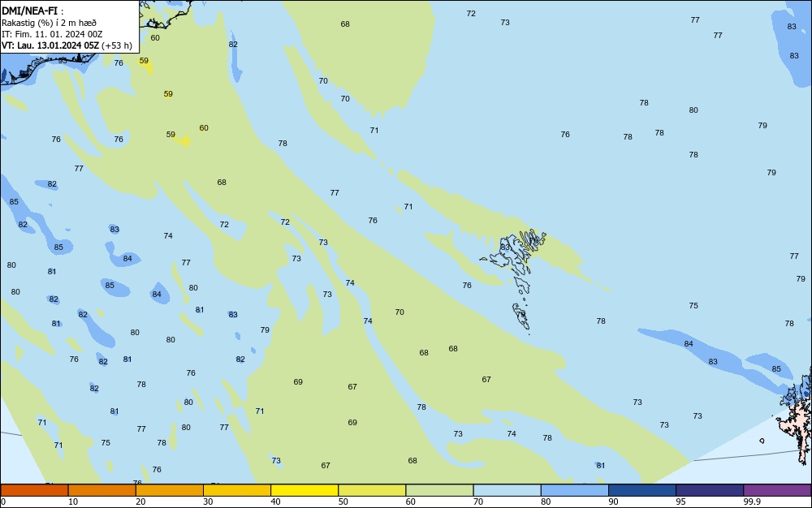Select the legend tick label 30
Viewport: 812px width, 508px height.
(x=208, y=502)
